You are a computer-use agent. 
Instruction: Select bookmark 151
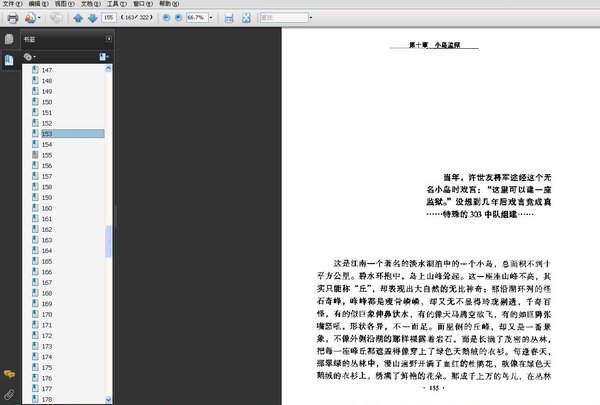click(47, 113)
